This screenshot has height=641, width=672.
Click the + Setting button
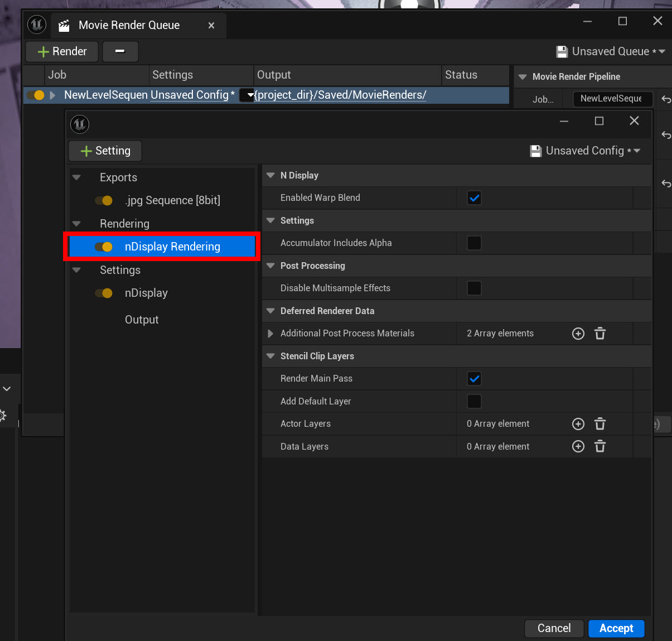click(x=105, y=151)
